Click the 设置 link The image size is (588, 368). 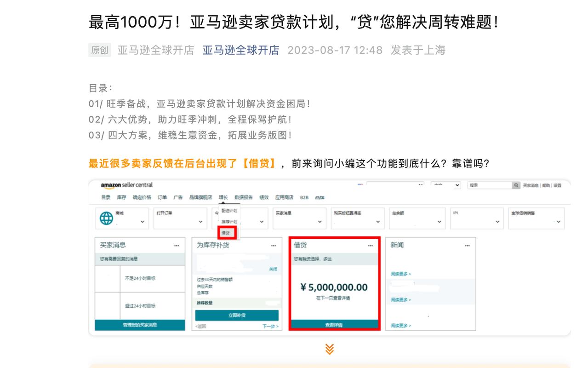pos(557,185)
